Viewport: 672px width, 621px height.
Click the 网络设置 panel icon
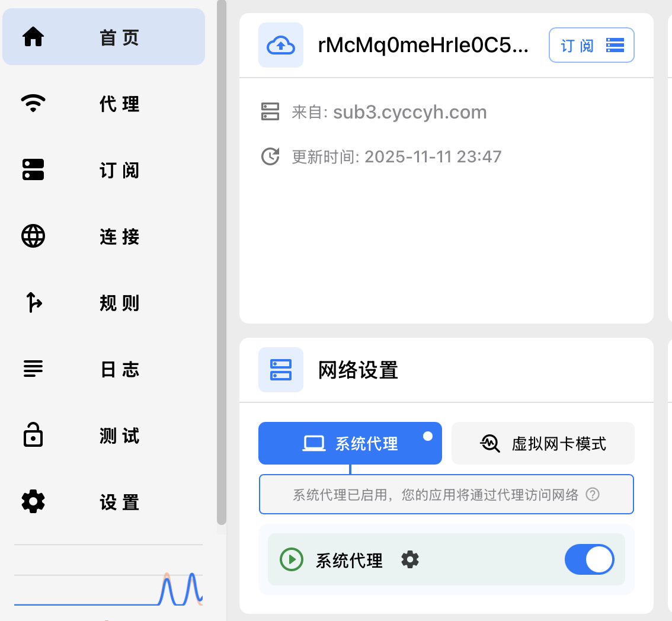[x=280, y=369]
